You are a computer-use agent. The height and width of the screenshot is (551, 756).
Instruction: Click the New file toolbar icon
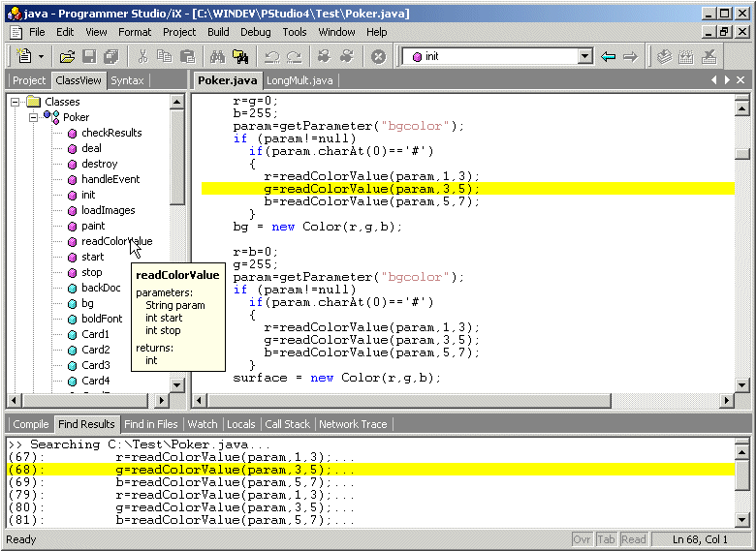[x=24, y=56]
